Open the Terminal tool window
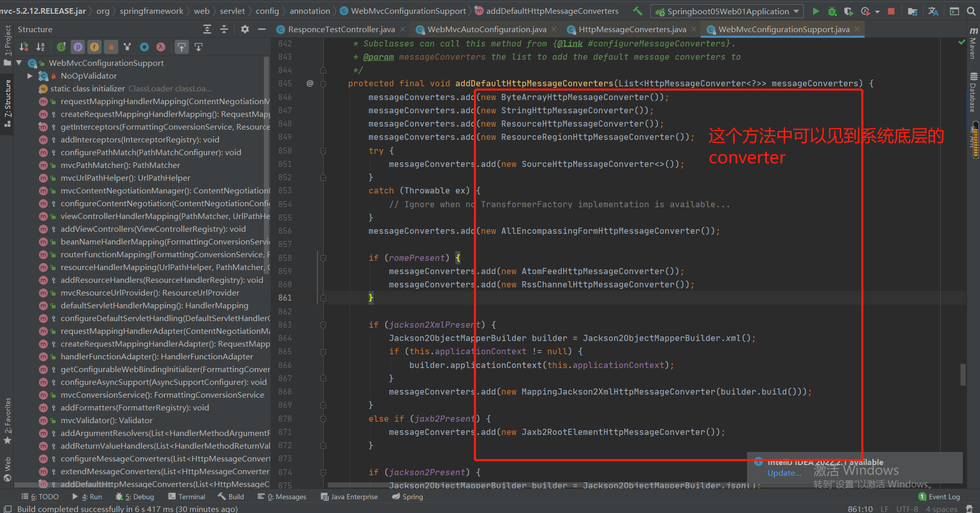980x513 pixels. [x=186, y=497]
